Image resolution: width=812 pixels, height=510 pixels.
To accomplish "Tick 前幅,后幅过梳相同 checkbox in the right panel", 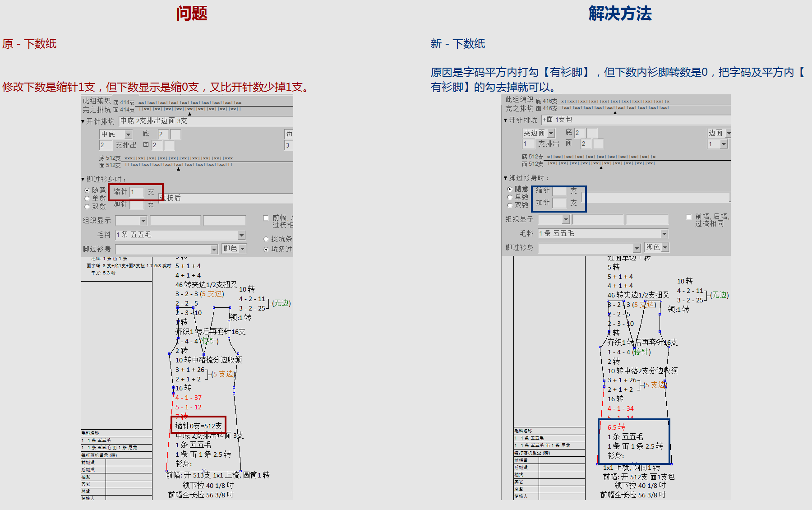I will 688,217.
